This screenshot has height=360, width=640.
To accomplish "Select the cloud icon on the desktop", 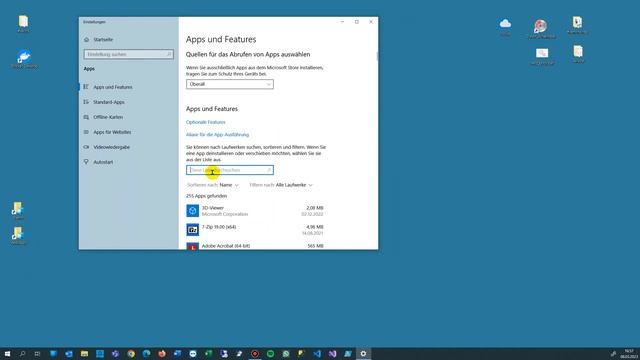I will coord(505,24).
